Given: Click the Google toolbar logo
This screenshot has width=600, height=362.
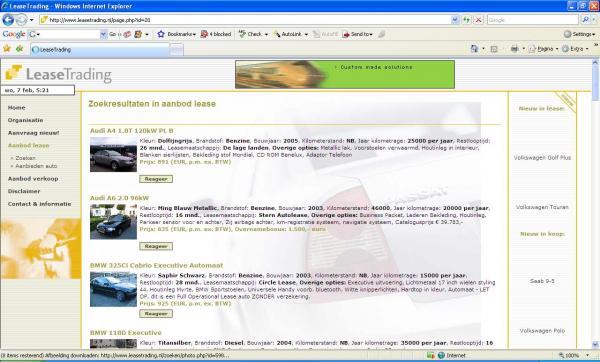Looking at the screenshot, I should point(14,34).
